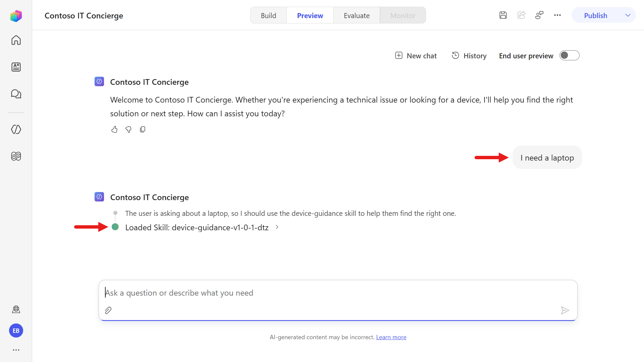644x362 pixels.
Task: Click the agent reasoning text line
Action: (x=290, y=214)
